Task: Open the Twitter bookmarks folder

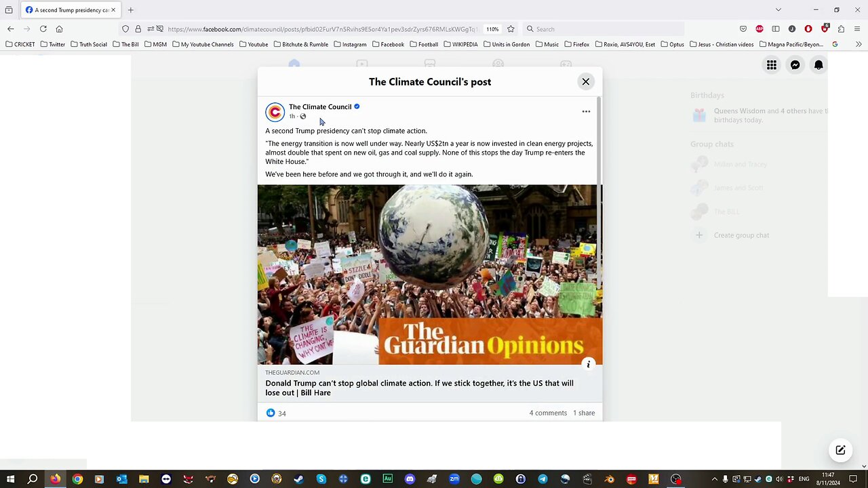Action: [x=53, y=45]
